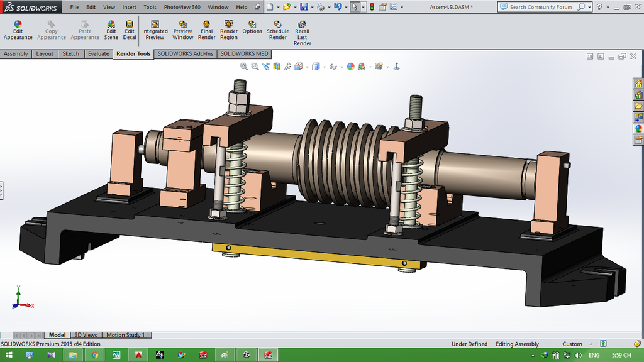644x362 pixels.
Task: Open the Design Library task pane tab
Action: (638, 95)
